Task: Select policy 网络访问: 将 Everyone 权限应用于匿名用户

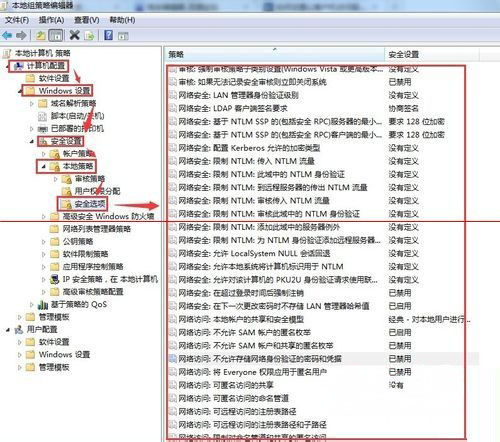Action: [252, 372]
